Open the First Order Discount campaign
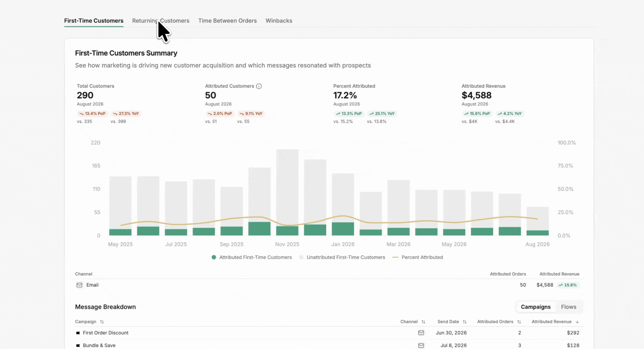 [105, 333]
